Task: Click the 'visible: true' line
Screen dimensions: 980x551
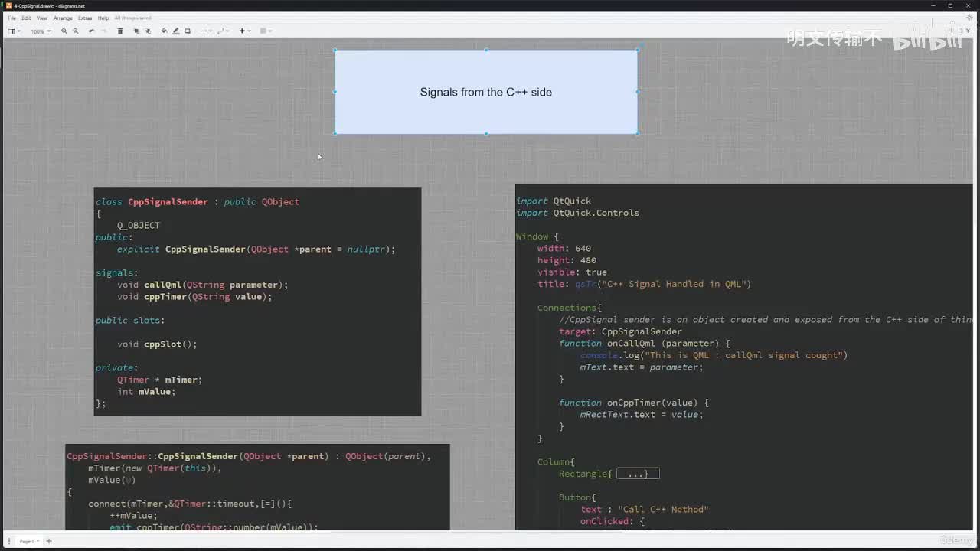Action: click(x=572, y=272)
